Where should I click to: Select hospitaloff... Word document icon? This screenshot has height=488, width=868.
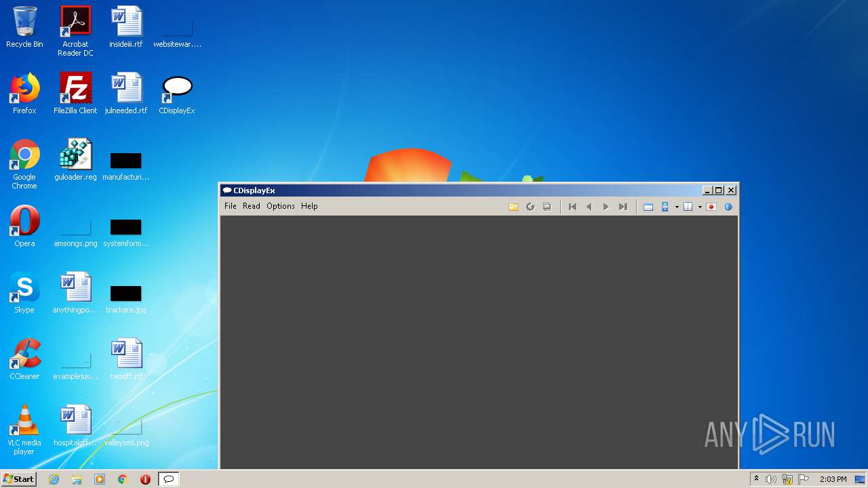point(75,426)
